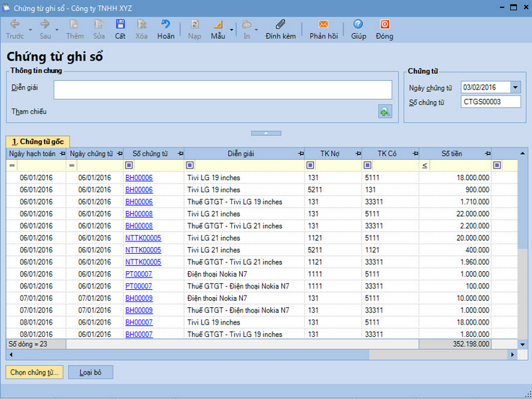Click the Nạp reload icon
Image resolution: width=532 pixels, height=399 pixels.
194,24
